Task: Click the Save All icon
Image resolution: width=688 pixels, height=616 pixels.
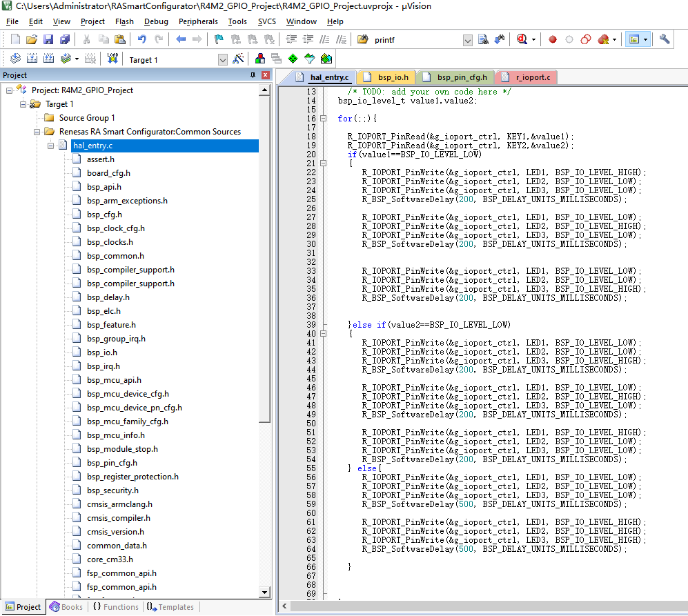Action: tap(65, 39)
